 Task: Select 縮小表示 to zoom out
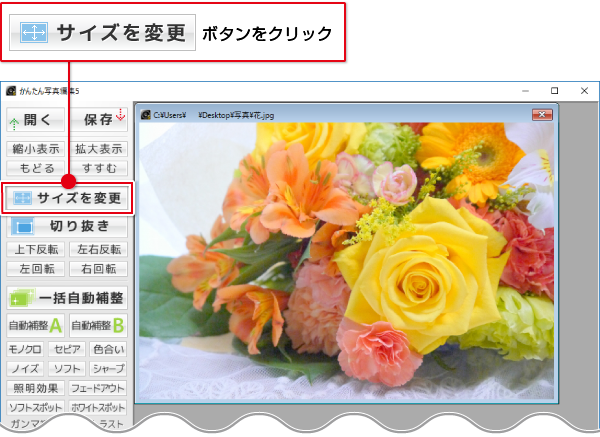point(36,149)
